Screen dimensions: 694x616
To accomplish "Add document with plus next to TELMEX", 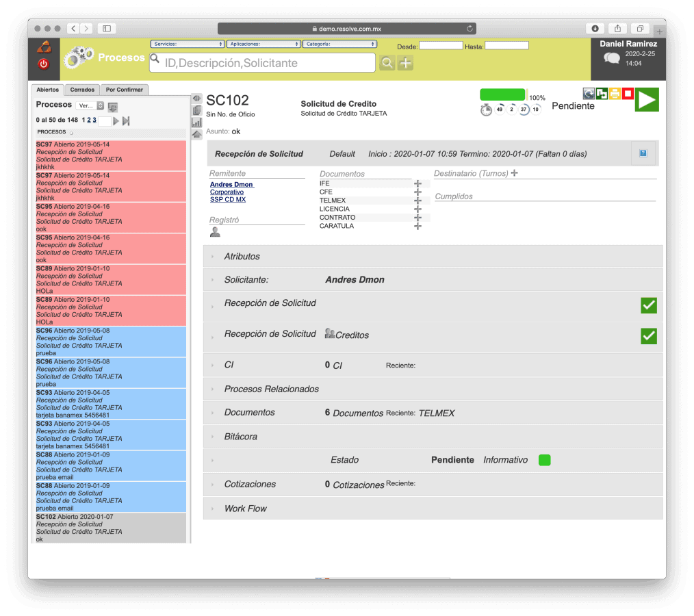I will click(417, 201).
